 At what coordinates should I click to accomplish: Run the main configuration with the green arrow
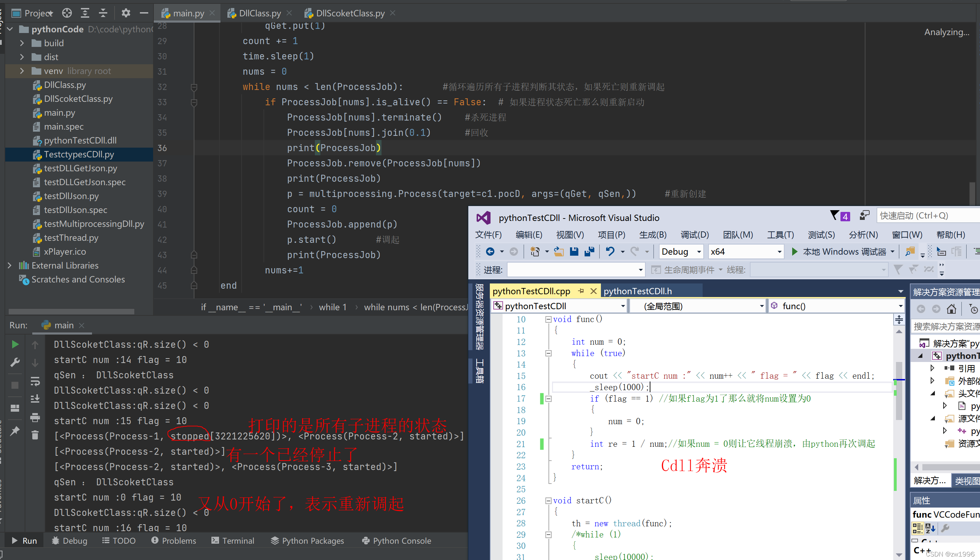15,344
